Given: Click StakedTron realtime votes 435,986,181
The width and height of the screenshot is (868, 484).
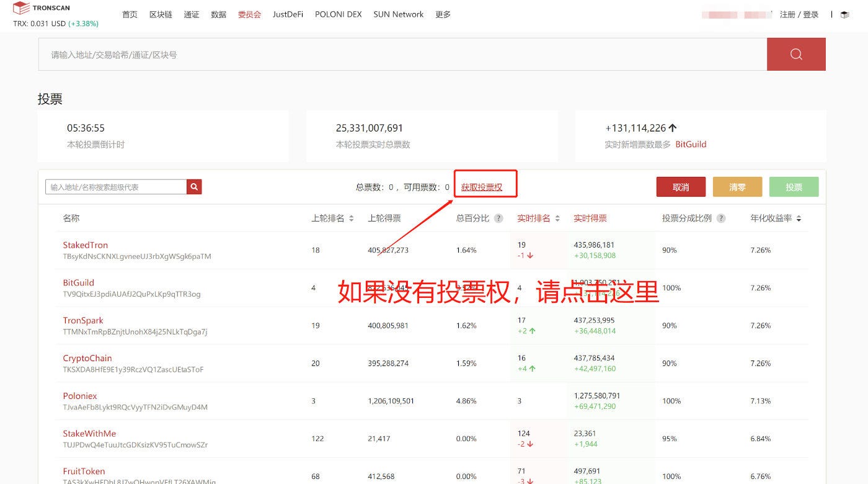Looking at the screenshot, I should point(594,245).
